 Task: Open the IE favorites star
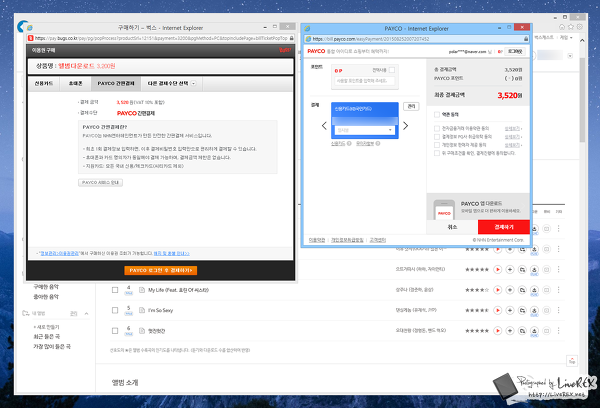pos(571,27)
